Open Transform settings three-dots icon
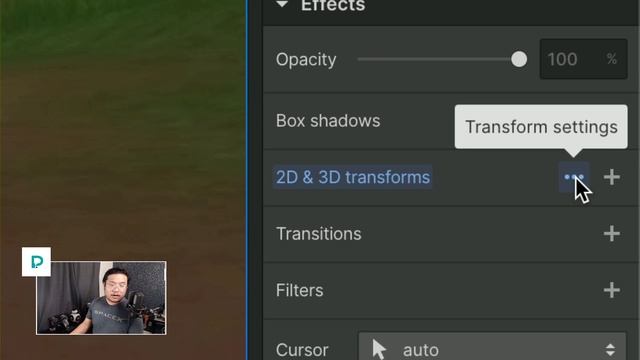640x360 pixels. coord(574,177)
